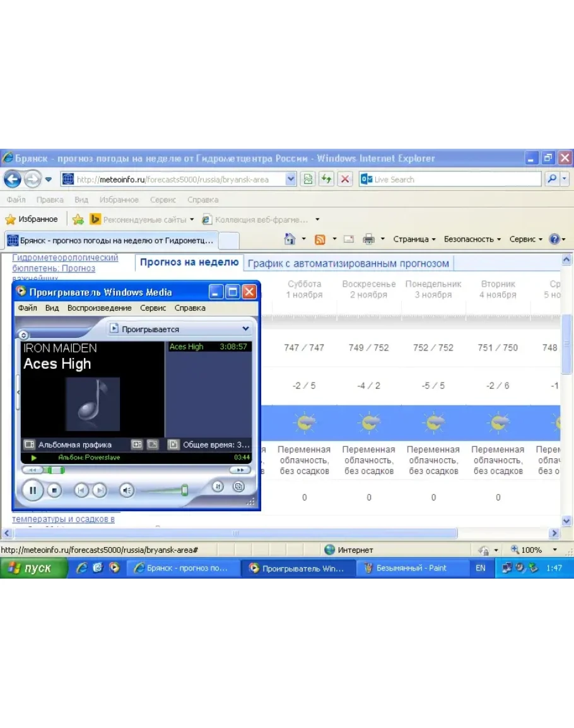
Task: Expand the Проигрывается dropdown
Action: click(x=245, y=328)
